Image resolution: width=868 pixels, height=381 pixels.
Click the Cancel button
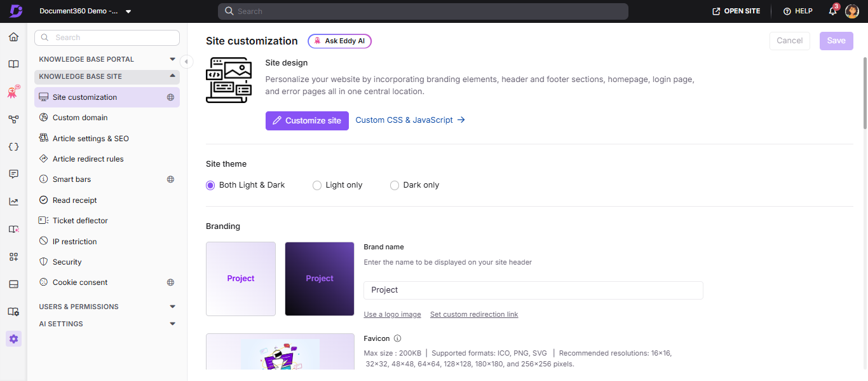[x=790, y=41]
